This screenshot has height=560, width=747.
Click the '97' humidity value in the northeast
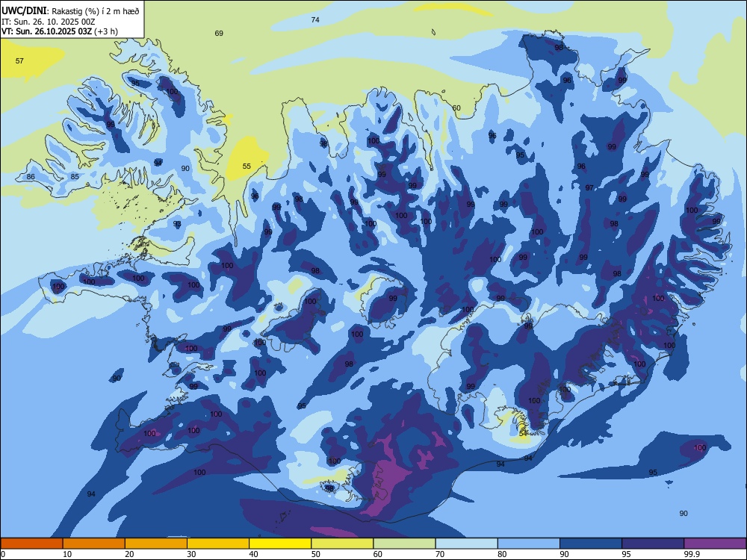pyautogui.click(x=589, y=188)
